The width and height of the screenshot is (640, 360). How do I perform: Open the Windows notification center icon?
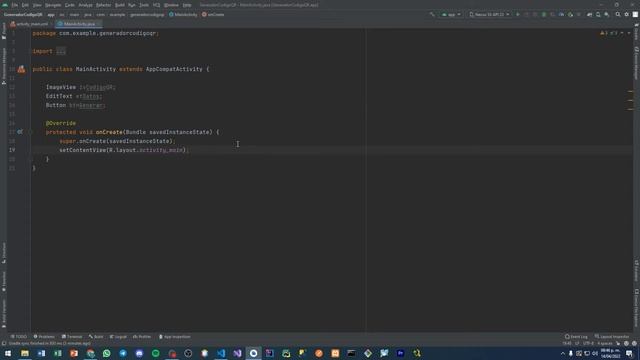point(629,353)
